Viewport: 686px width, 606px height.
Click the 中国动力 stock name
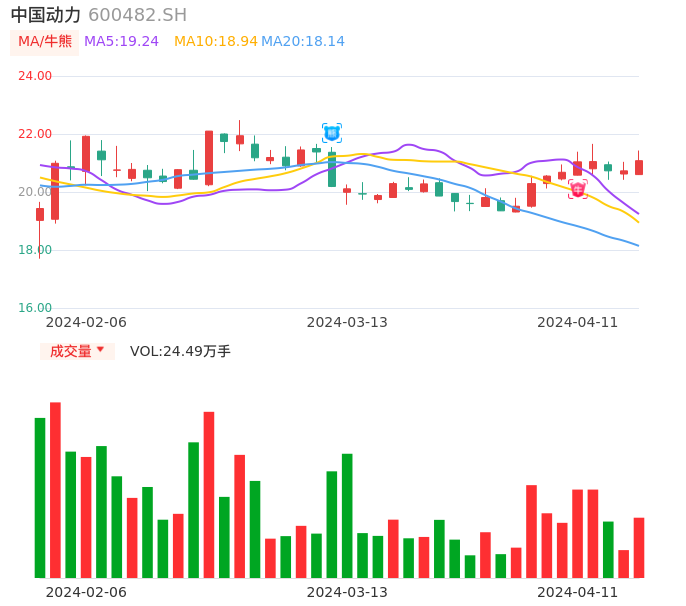45,15
